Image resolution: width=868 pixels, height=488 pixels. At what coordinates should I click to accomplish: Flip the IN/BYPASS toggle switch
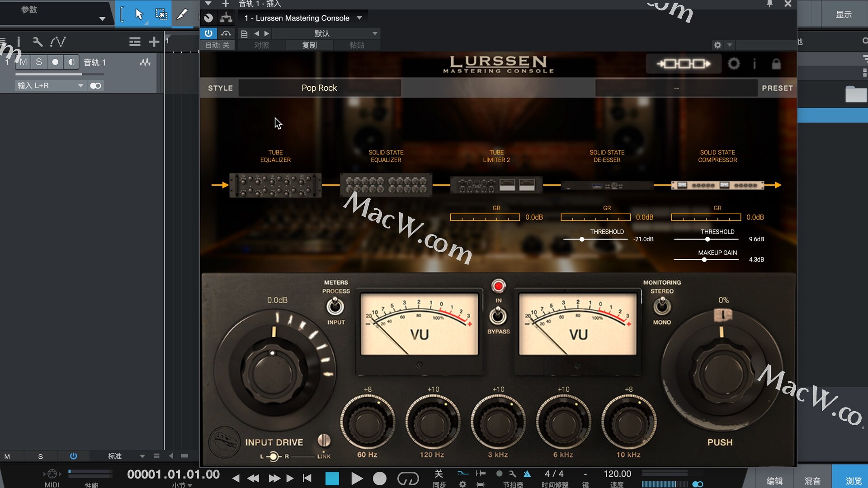498,315
